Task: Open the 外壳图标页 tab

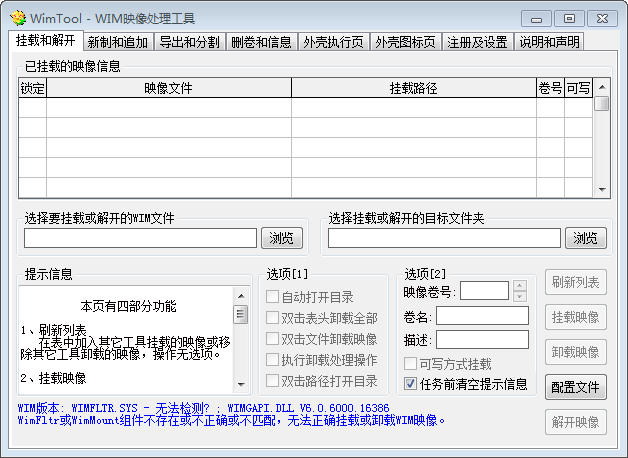Action: click(x=405, y=42)
